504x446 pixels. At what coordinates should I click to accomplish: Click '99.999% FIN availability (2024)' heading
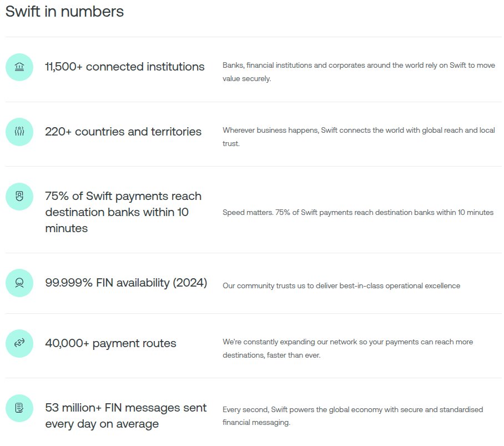click(126, 283)
